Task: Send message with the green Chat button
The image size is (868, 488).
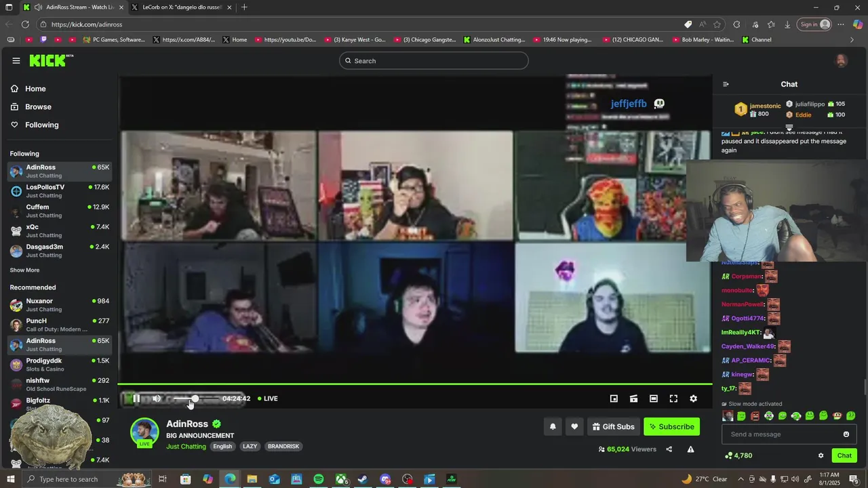Action: (844, 455)
